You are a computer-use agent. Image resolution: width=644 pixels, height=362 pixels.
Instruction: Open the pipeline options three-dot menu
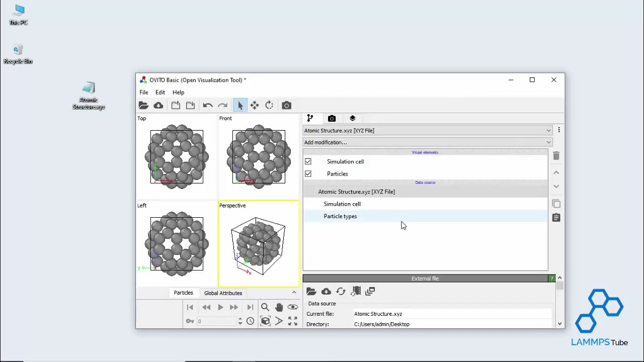point(558,131)
